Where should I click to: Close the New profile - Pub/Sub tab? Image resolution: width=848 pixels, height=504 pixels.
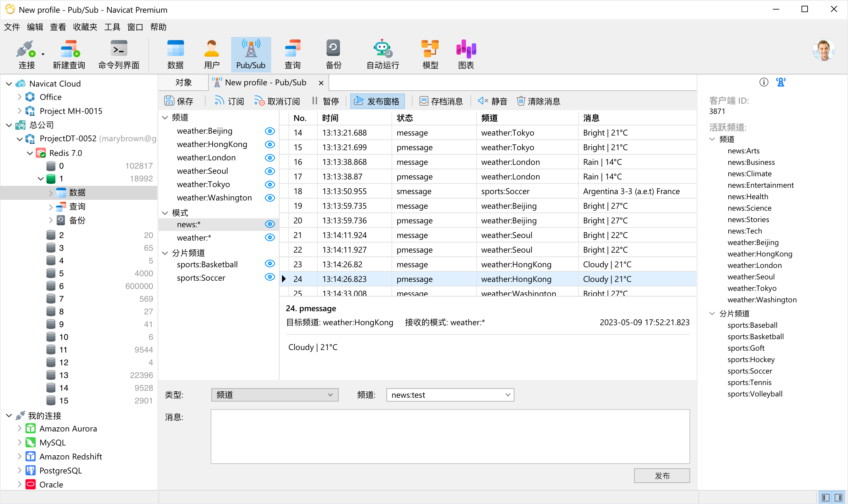(321, 83)
